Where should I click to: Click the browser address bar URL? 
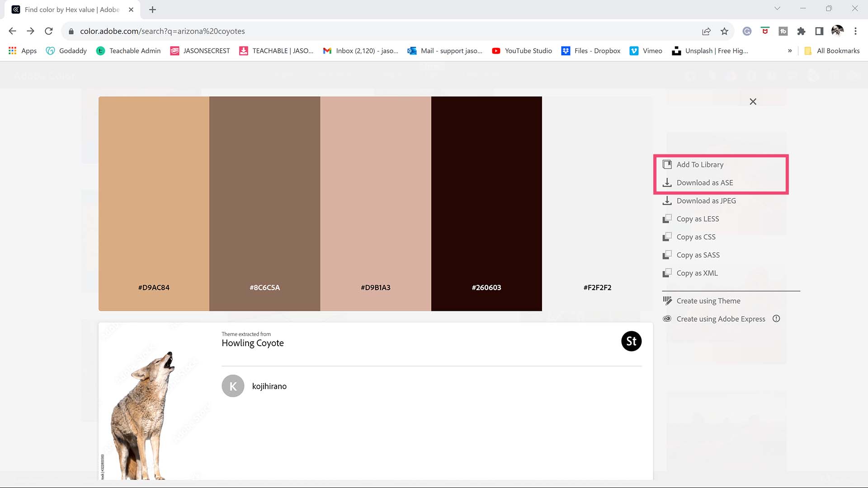tap(162, 31)
